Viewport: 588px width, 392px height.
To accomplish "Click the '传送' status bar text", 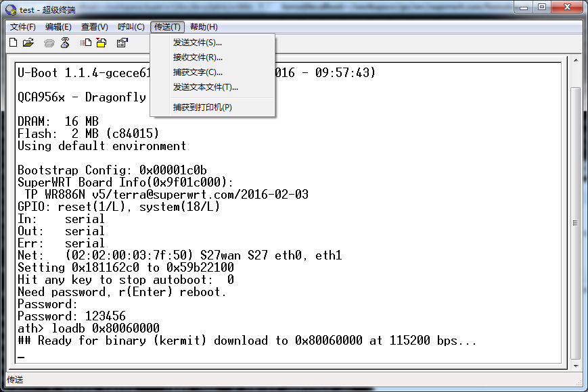I will click(15, 380).
